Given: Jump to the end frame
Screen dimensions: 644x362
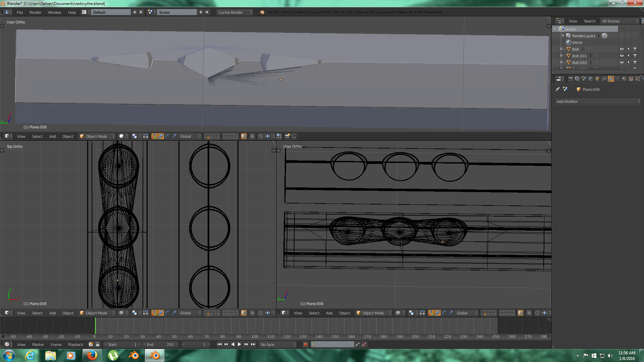Looking at the screenshot, I should tap(253, 344).
